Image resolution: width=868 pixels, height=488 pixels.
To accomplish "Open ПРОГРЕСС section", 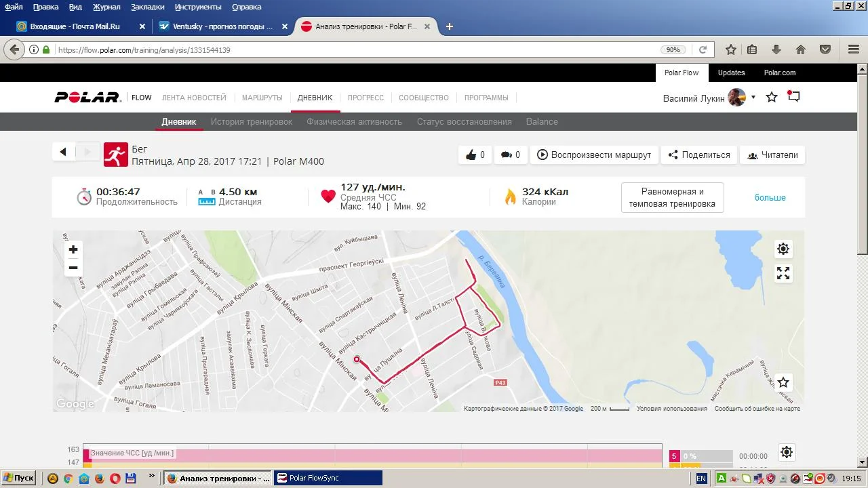I will pos(366,98).
